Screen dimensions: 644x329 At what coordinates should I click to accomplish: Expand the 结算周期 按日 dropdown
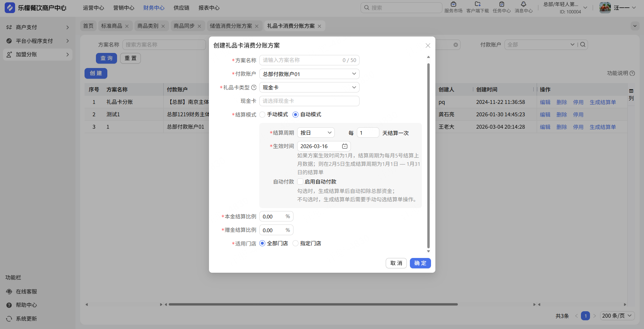pyautogui.click(x=316, y=133)
